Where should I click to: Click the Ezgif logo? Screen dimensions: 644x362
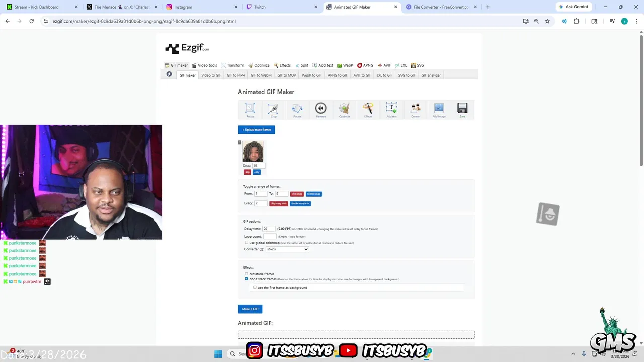click(187, 48)
